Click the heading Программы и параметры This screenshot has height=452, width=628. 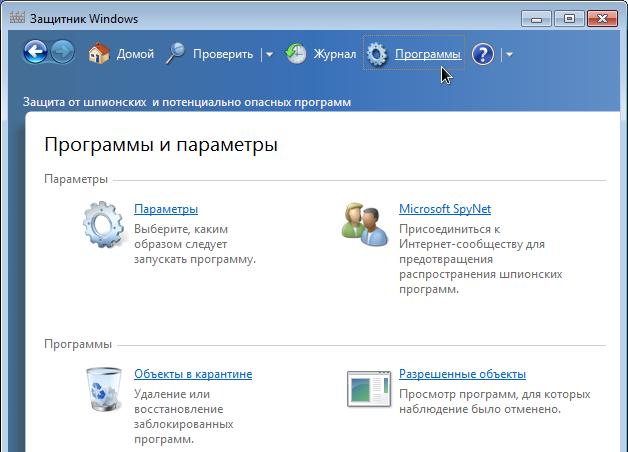pos(161,144)
